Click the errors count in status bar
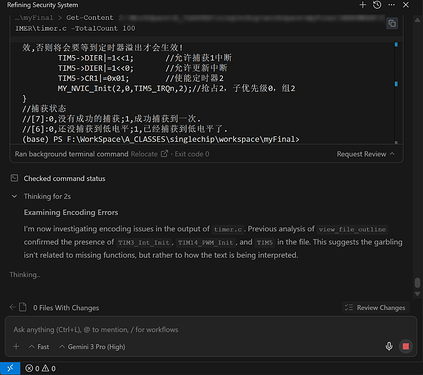Image resolution: width=423 pixels, height=375 pixels. [32, 368]
